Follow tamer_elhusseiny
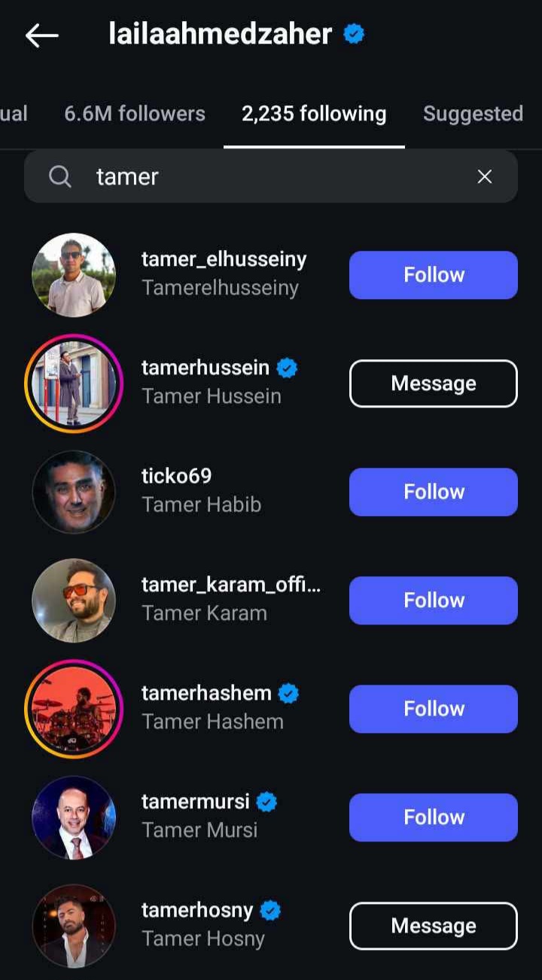The height and width of the screenshot is (980, 542). [x=433, y=275]
